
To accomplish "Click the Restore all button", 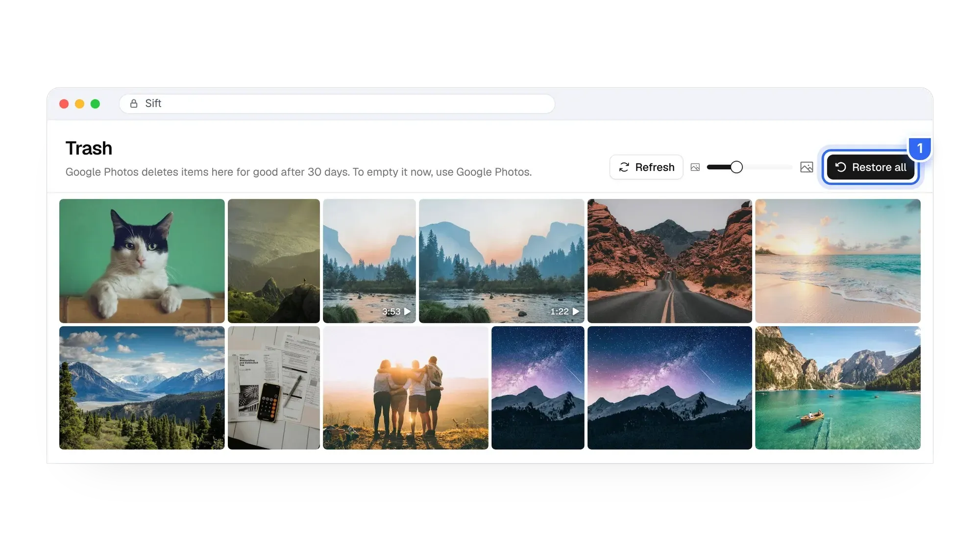I will tap(870, 167).
